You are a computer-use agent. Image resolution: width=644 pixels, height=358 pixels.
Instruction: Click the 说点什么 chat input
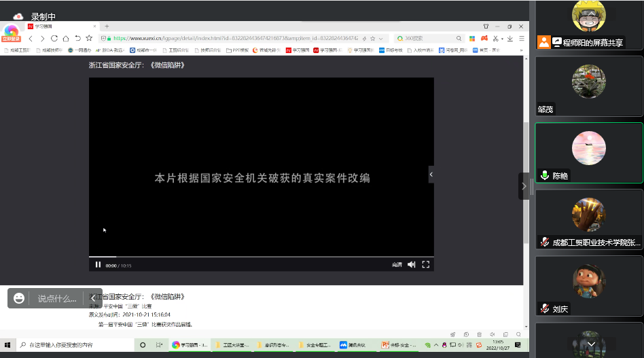(57, 298)
